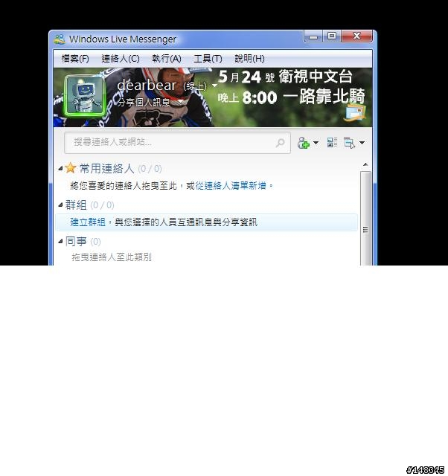Click the 拖曳連絡人至此類別 hint text
The height and width of the screenshot is (476, 448).
point(112,257)
